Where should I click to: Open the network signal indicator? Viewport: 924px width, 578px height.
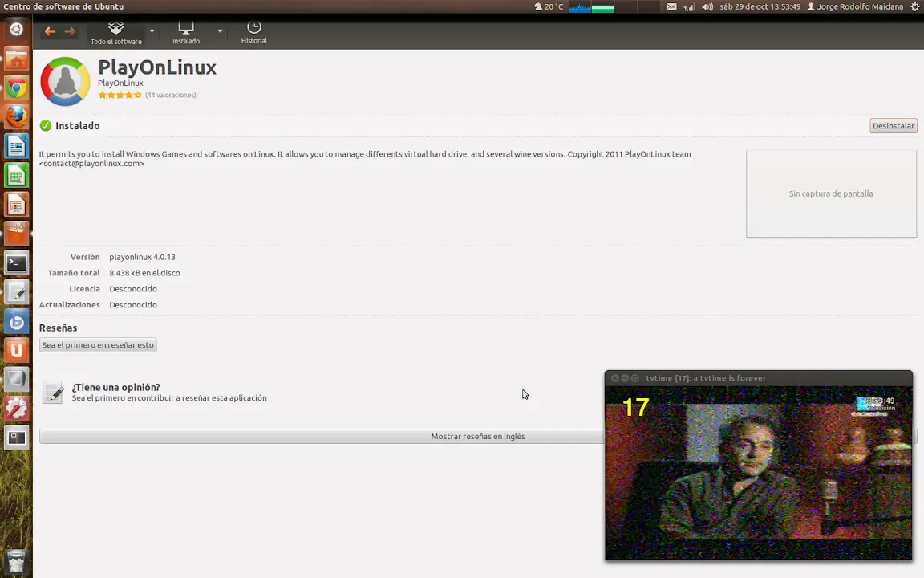pos(689,6)
